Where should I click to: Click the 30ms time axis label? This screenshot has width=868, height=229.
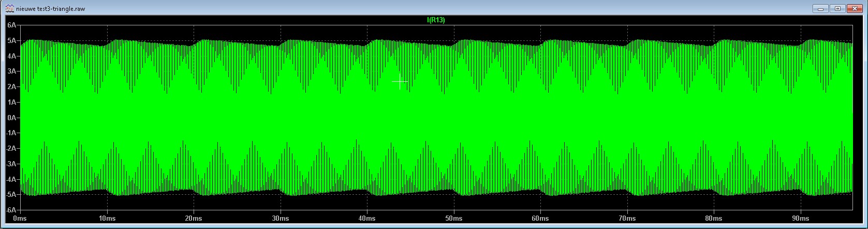click(281, 219)
